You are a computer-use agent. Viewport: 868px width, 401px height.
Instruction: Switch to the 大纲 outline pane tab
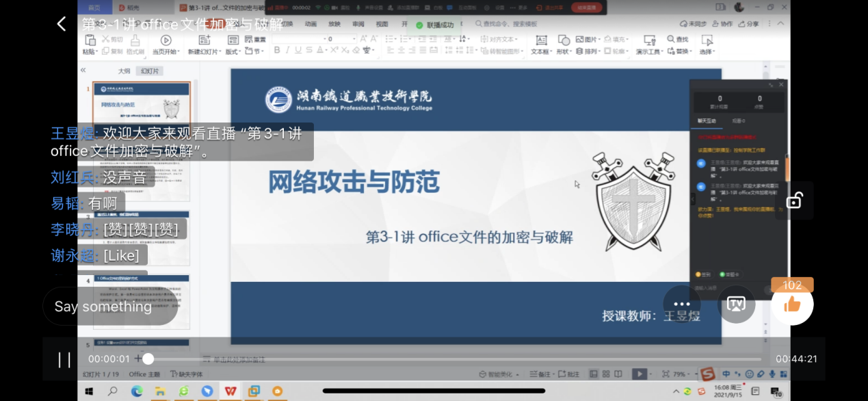coord(124,71)
